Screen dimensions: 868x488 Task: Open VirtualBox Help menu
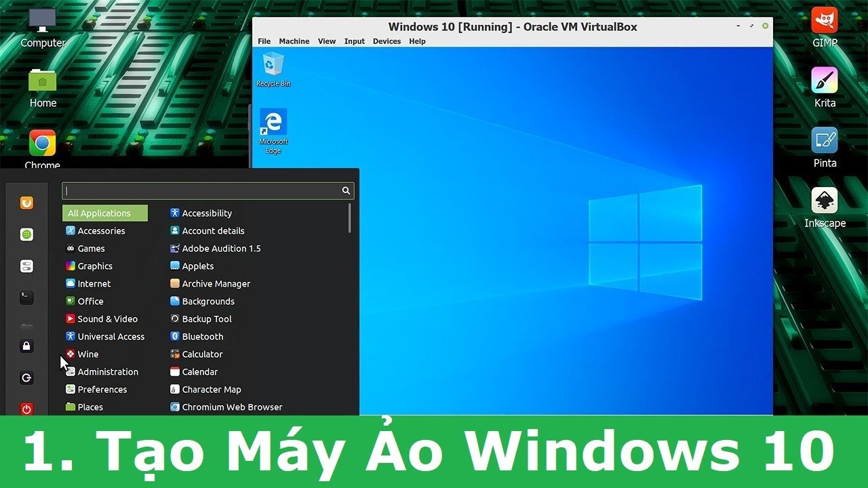[417, 41]
